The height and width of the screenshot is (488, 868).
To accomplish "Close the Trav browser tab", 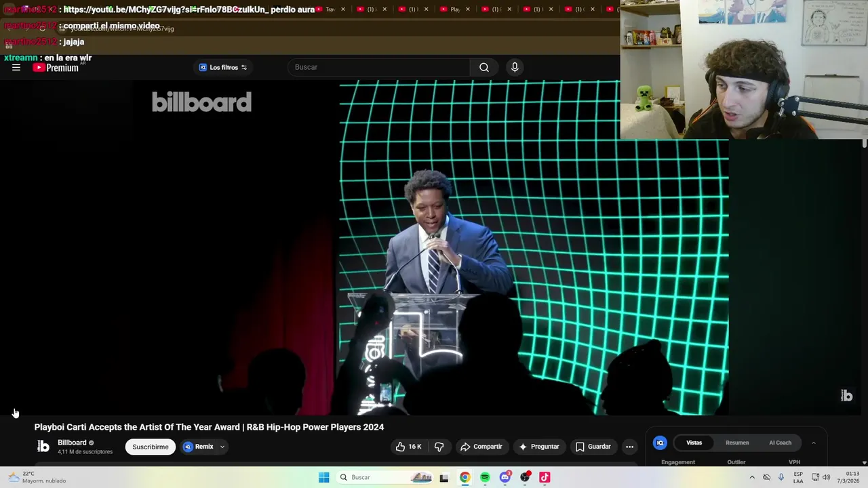I will [342, 9].
